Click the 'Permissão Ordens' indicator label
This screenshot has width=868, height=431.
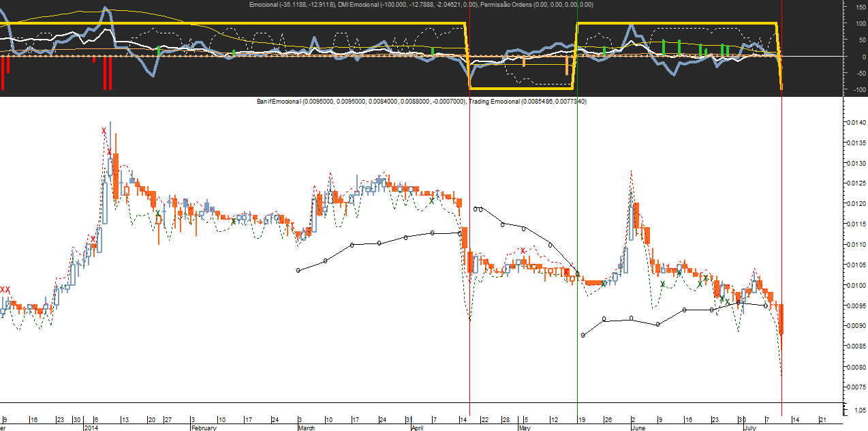click(x=506, y=5)
